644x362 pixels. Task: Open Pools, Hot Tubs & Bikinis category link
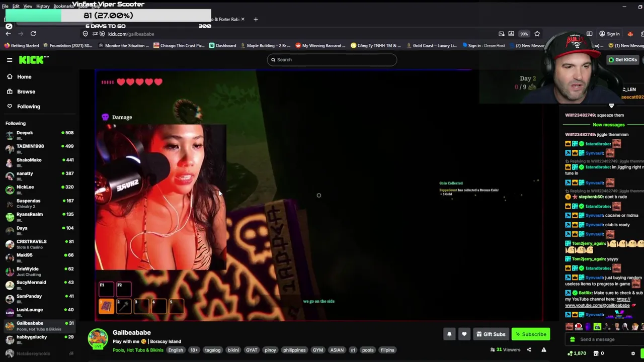tap(138, 350)
